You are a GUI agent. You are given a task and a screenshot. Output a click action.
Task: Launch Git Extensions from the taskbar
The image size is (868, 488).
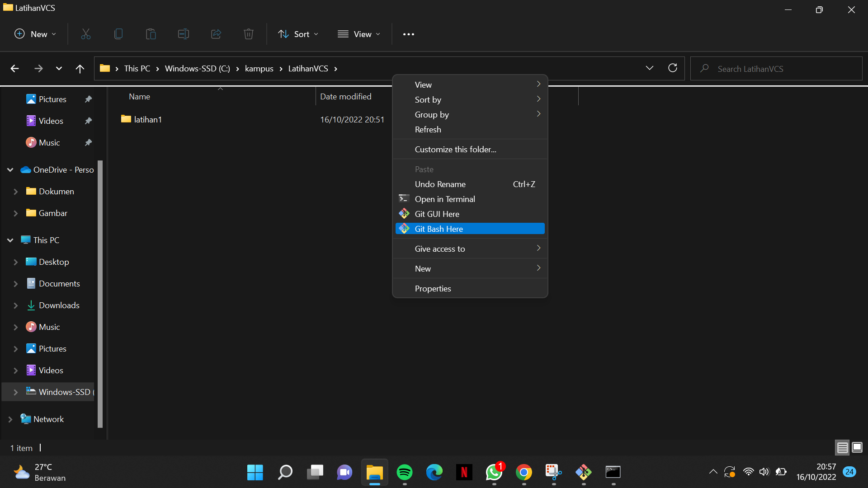583,473
